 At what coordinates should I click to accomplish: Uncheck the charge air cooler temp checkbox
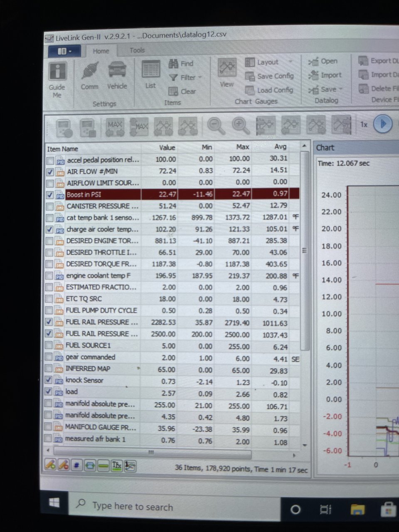(50, 229)
